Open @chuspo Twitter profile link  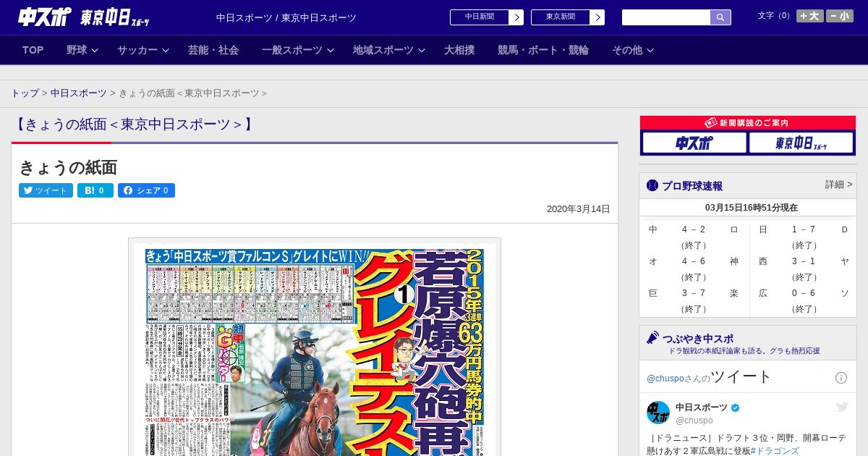coord(665,379)
